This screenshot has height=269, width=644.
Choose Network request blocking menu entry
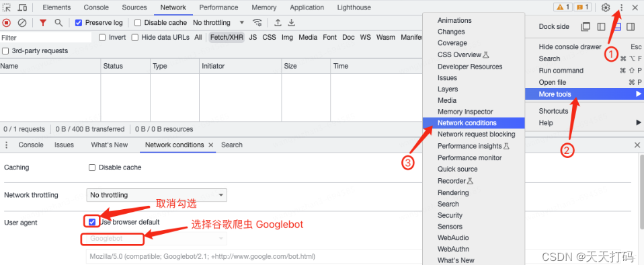tap(476, 134)
